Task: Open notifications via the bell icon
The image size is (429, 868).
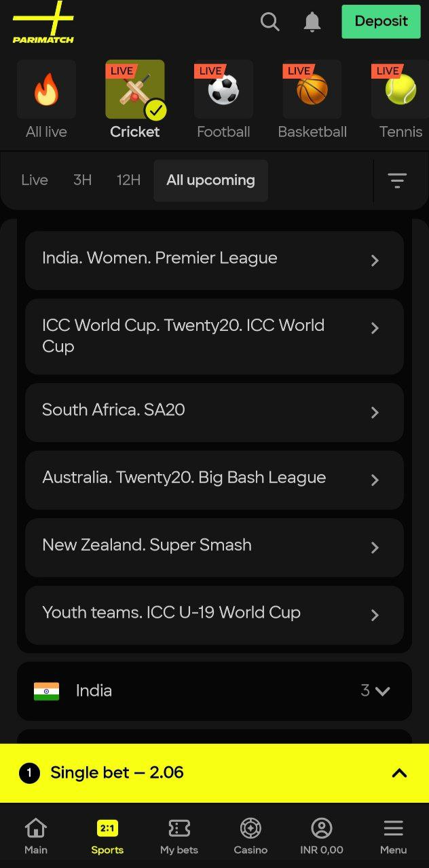Action: tap(312, 22)
